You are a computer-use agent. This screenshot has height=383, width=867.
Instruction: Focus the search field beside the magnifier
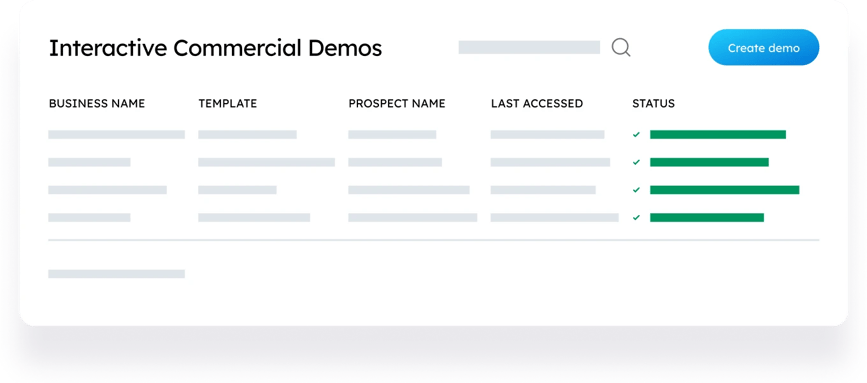tap(529, 48)
